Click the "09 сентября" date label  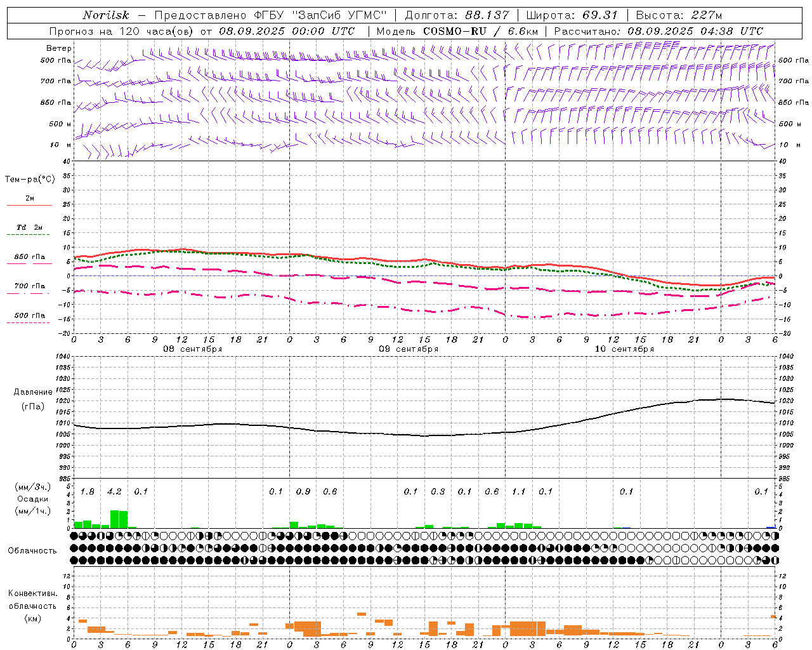pos(409,349)
